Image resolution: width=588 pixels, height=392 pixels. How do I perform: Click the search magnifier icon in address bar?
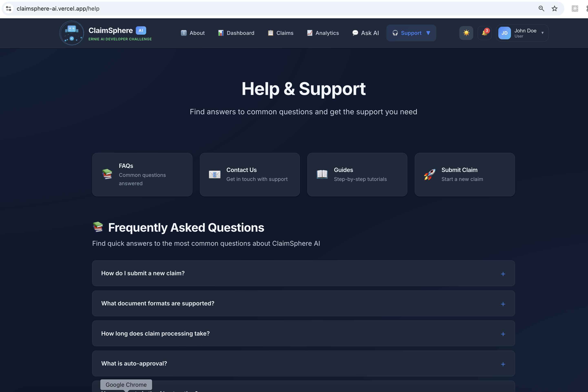click(x=541, y=9)
